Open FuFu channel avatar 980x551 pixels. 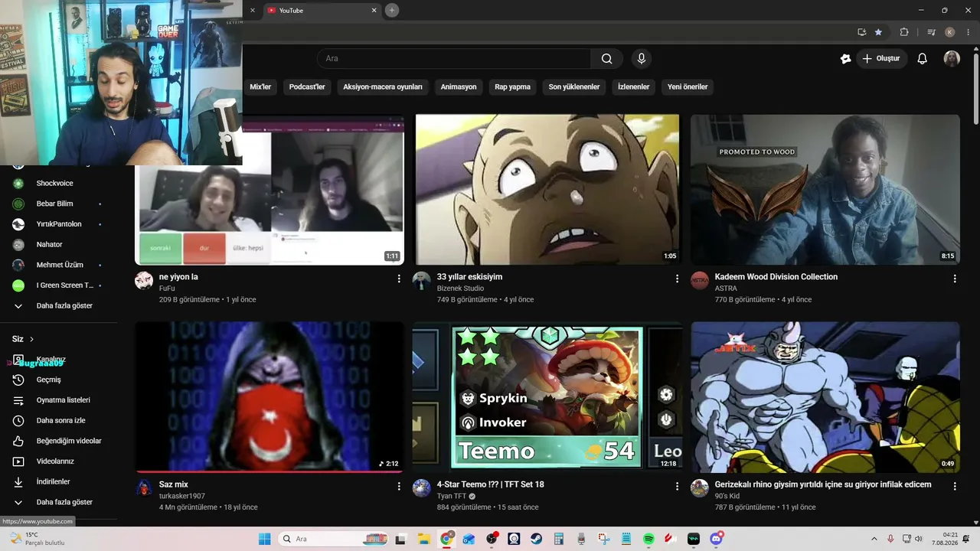coord(144,281)
